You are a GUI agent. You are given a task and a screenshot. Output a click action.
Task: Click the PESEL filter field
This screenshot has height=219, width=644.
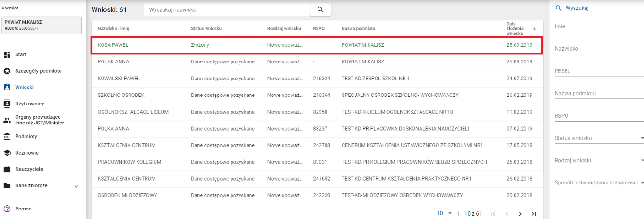pyautogui.click(x=599, y=71)
